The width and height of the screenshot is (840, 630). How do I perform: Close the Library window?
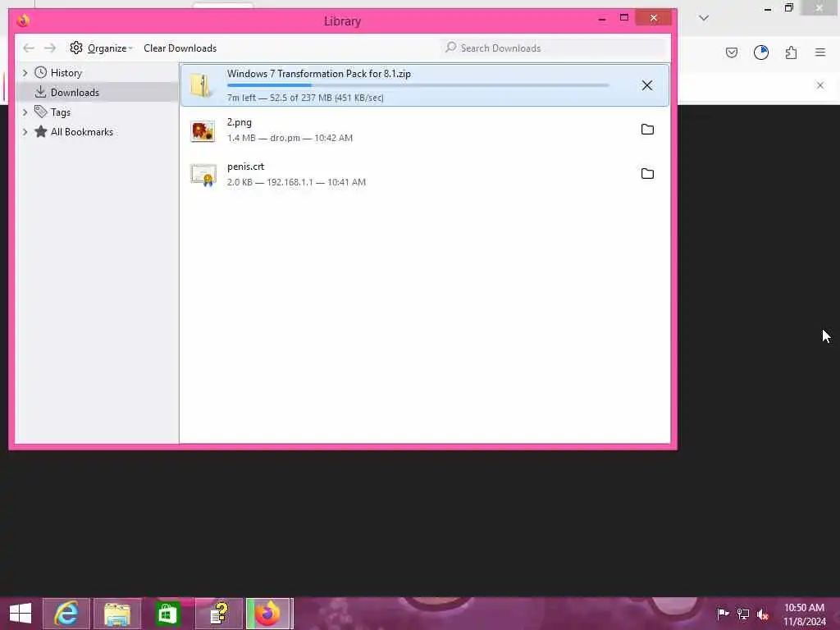654,18
